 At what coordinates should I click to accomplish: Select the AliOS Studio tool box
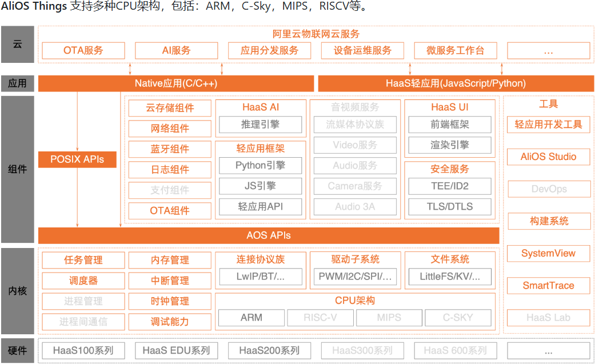(x=548, y=157)
